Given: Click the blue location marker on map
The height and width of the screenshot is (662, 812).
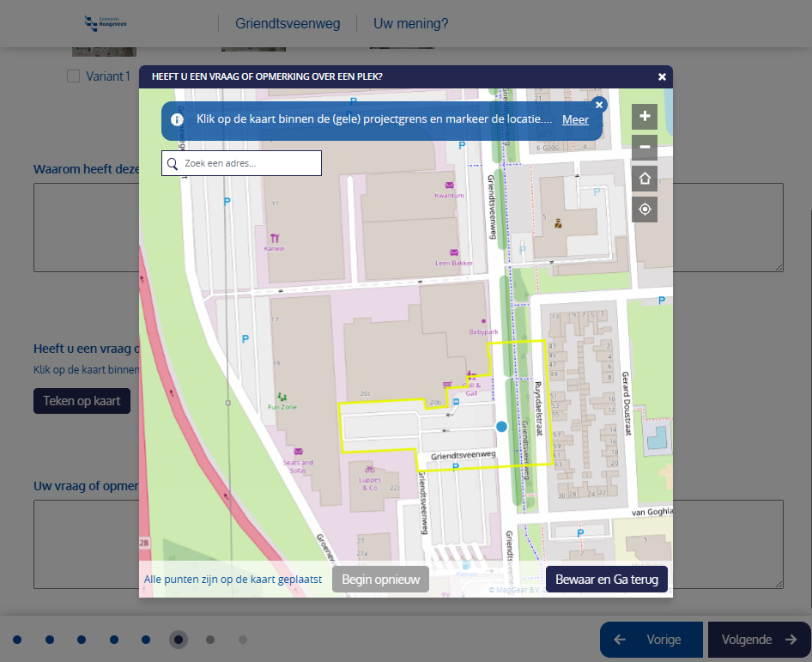Looking at the screenshot, I should pos(501,426).
